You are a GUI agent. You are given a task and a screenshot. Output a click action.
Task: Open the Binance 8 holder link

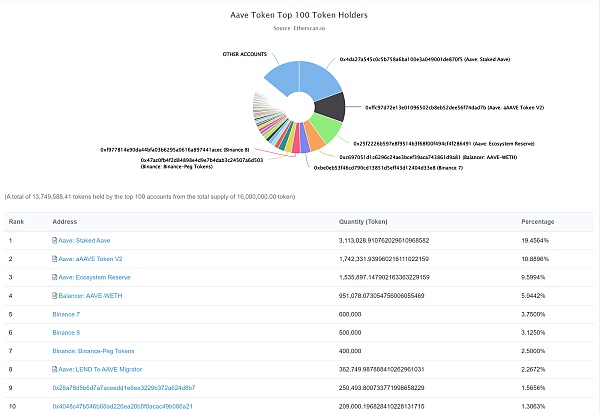[x=67, y=332]
